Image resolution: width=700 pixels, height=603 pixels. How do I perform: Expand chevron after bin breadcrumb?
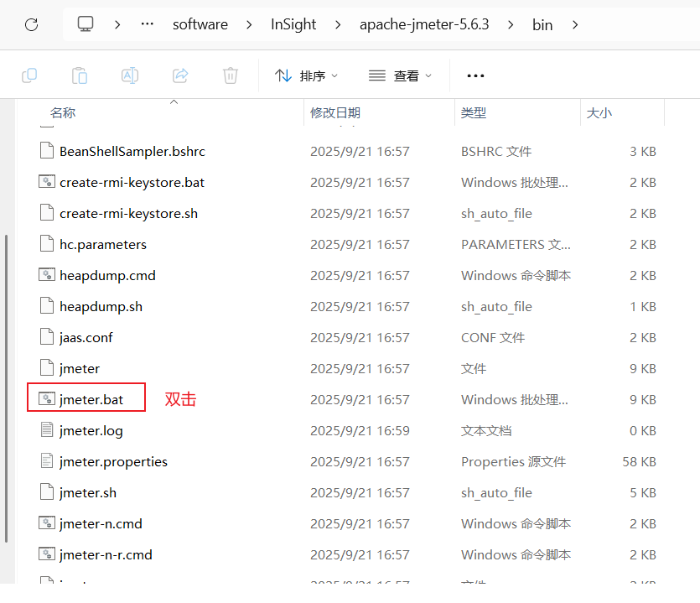(x=575, y=24)
